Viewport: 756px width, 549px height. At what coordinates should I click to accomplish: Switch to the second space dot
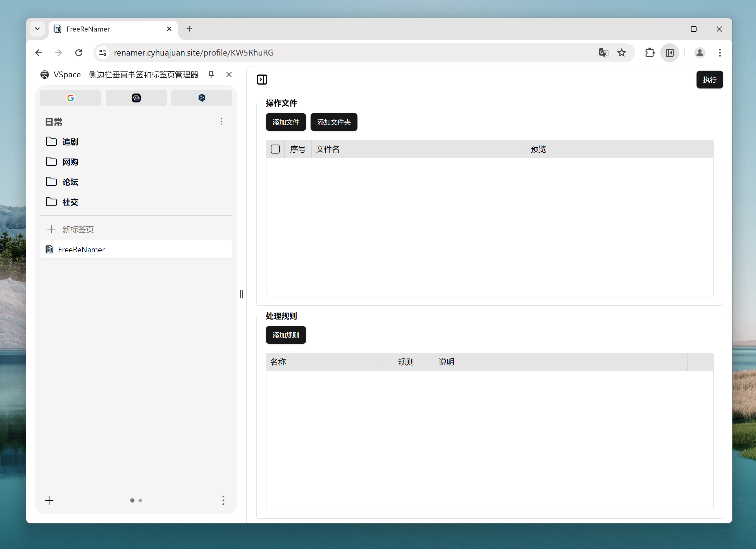pyautogui.click(x=140, y=500)
